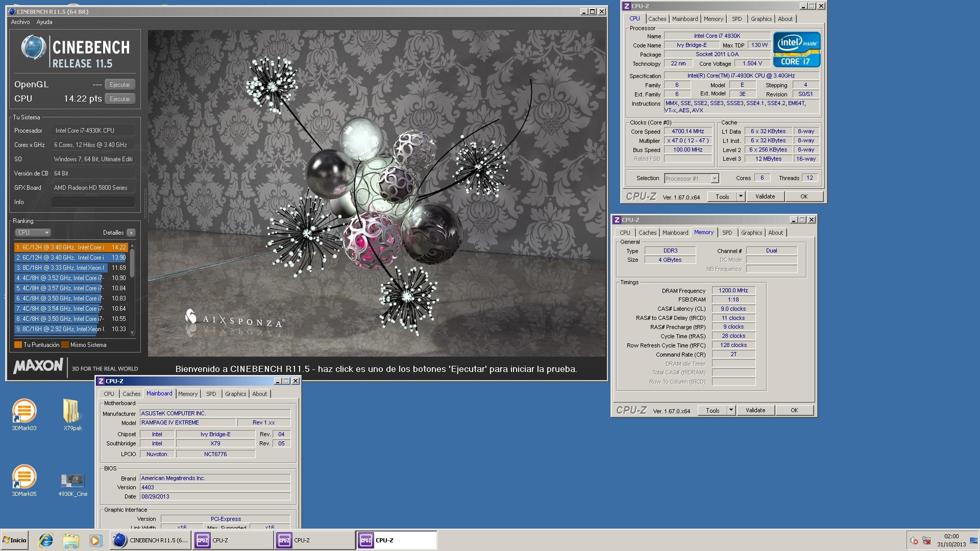Click the DRAM Frequency 1200.0 MHz value

[733, 290]
